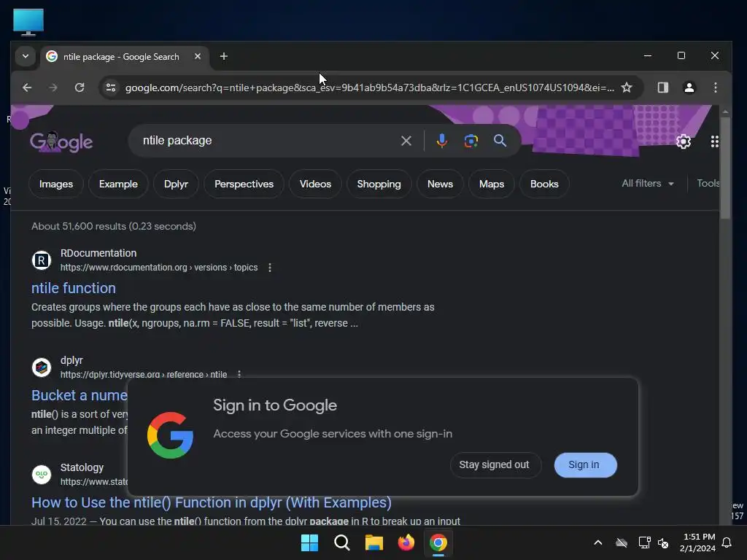
Task: Click the Sign in button
Action: [x=585, y=464]
